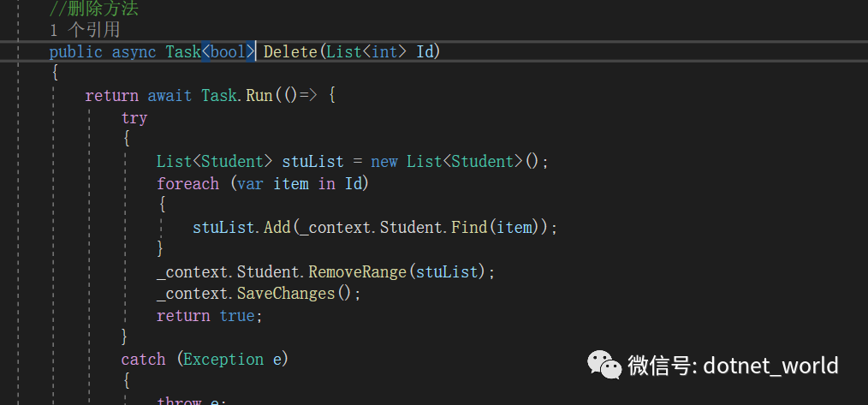Click the bool type inside Task return type
The height and width of the screenshot is (405, 868).
pos(228,51)
